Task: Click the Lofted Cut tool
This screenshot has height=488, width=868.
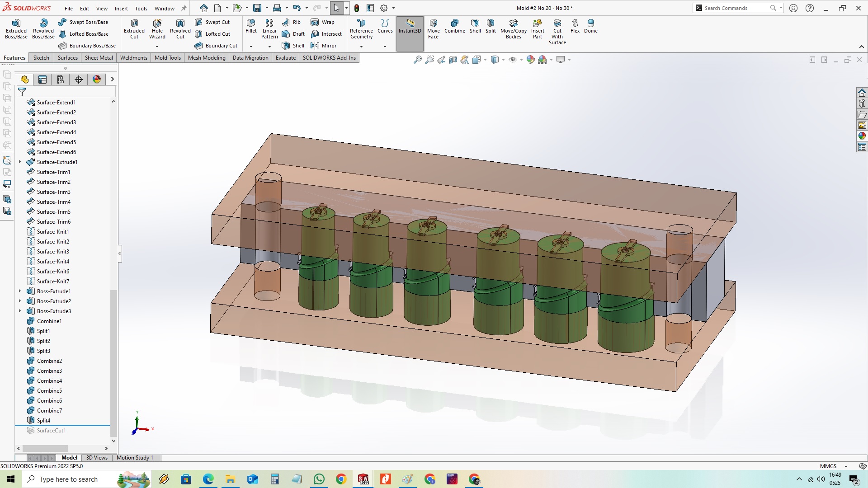Action: [x=212, y=34]
